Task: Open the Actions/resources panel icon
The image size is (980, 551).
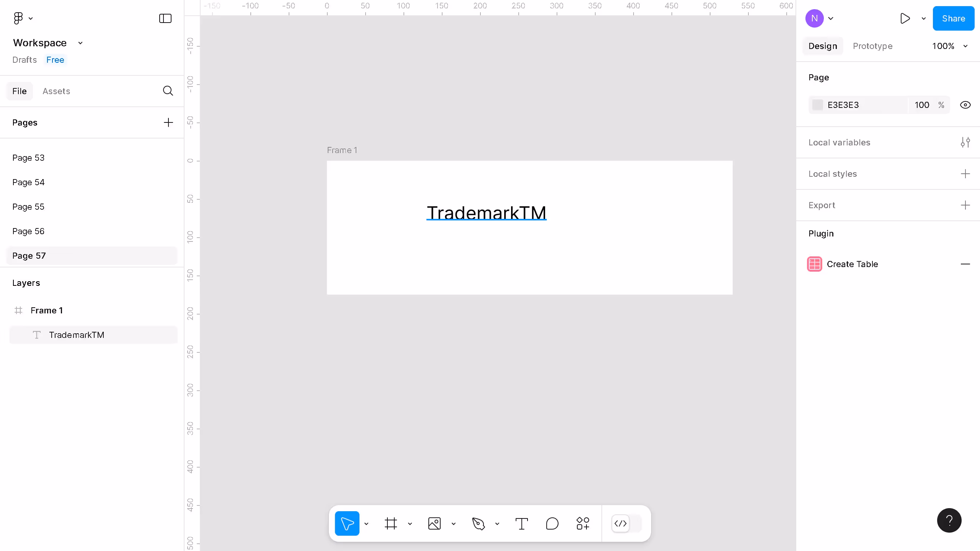Action: click(582, 523)
